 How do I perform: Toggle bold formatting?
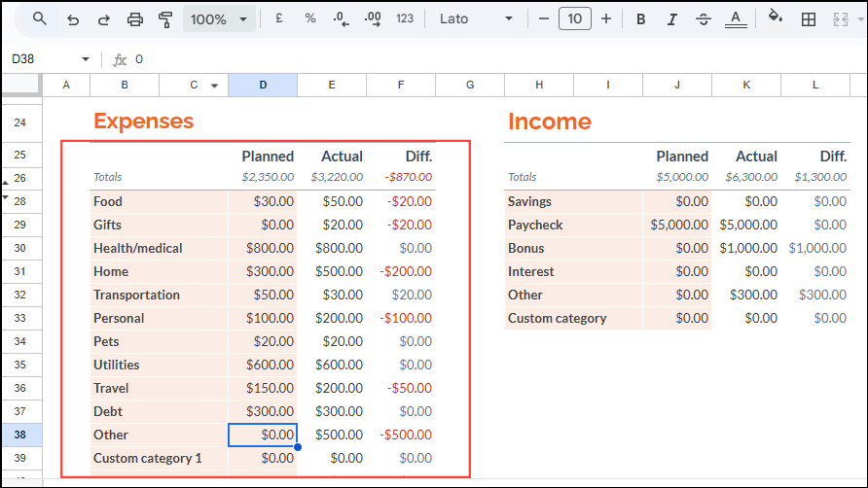[641, 19]
